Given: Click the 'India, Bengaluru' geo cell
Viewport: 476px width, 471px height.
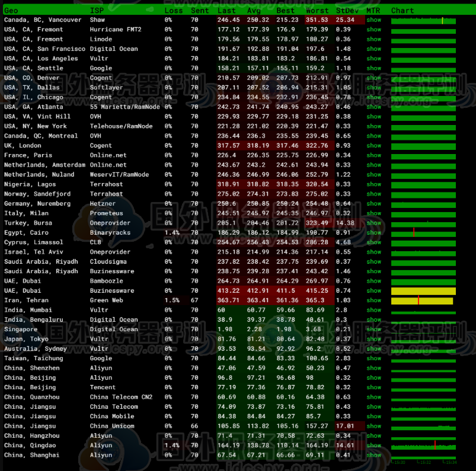Looking at the screenshot, I should click(33, 320).
